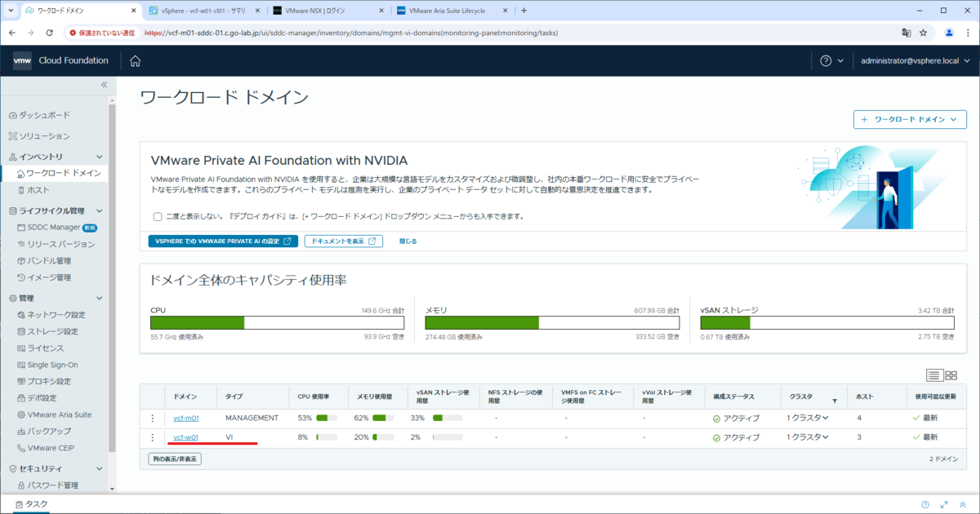Screen dimensions: 980x514
Task: Collapse the セキュリティ section
Action: [x=100, y=469]
